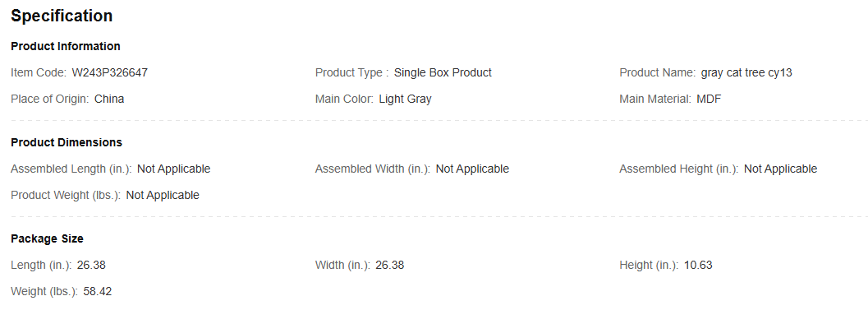868x310 pixels.
Task: Click package length value 26.38
Action: (91, 265)
